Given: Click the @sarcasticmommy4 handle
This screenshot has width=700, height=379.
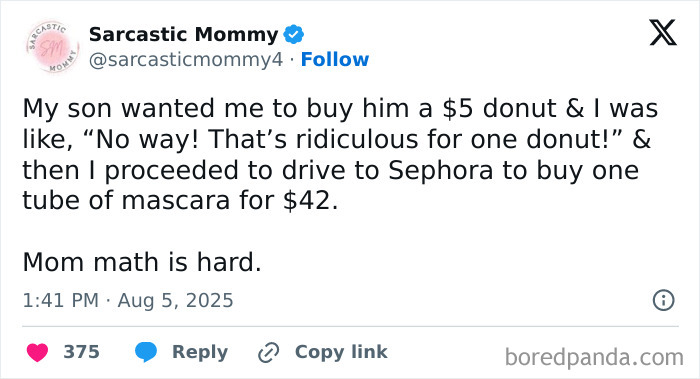Looking at the screenshot, I should click(x=186, y=59).
